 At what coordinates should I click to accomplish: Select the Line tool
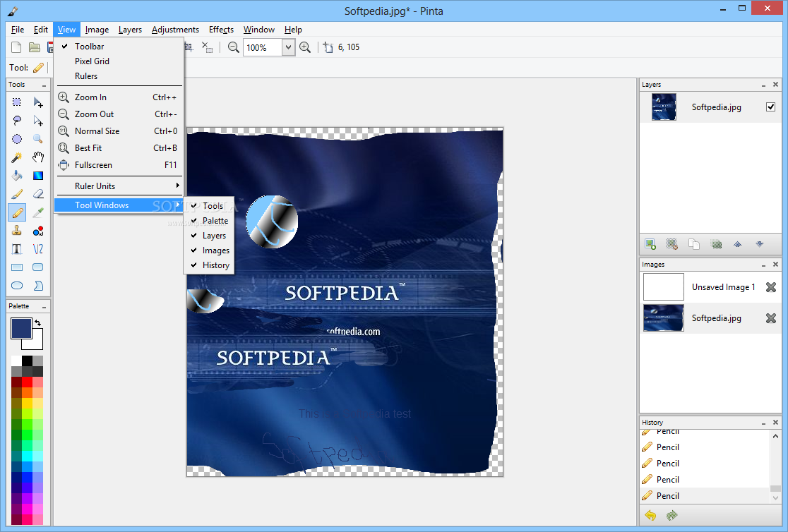[x=37, y=248]
